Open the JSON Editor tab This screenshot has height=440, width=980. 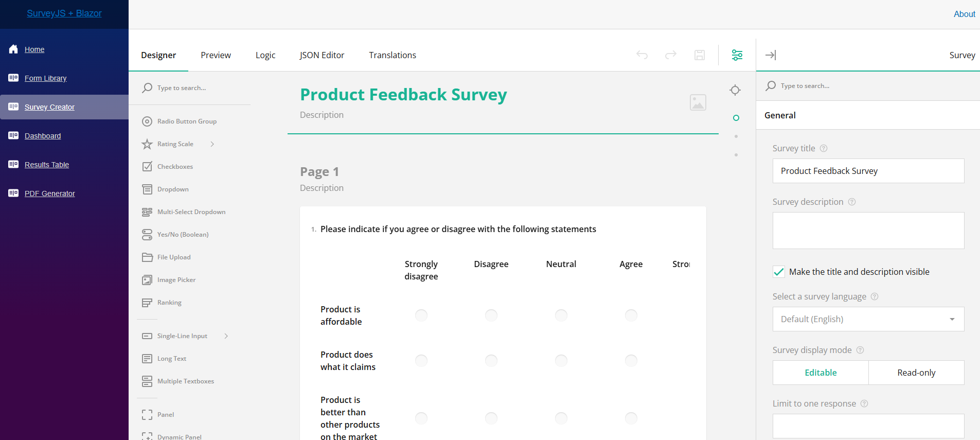[322, 55]
